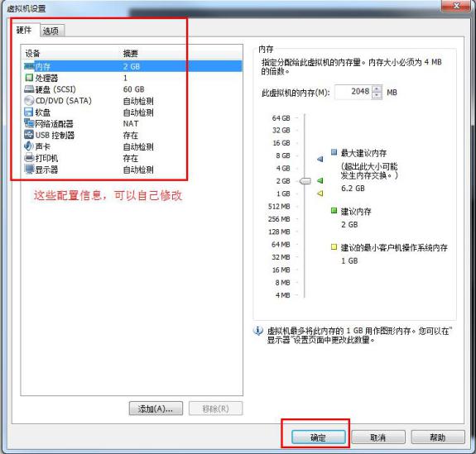This screenshot has height=454, width=476.
Task: Click the 128 MB label on memory scale
Action: (x=279, y=232)
